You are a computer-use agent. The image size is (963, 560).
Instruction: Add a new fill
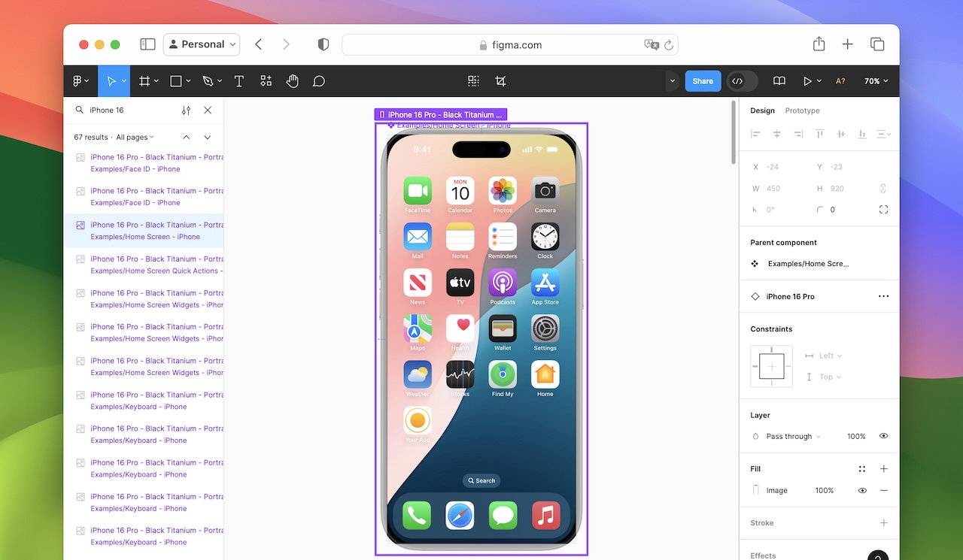pos(884,469)
